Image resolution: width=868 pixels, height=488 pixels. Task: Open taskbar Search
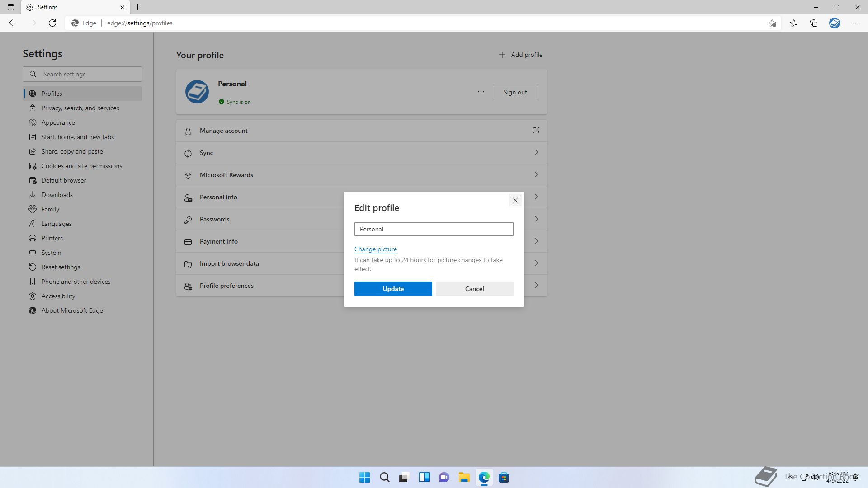coord(384,478)
